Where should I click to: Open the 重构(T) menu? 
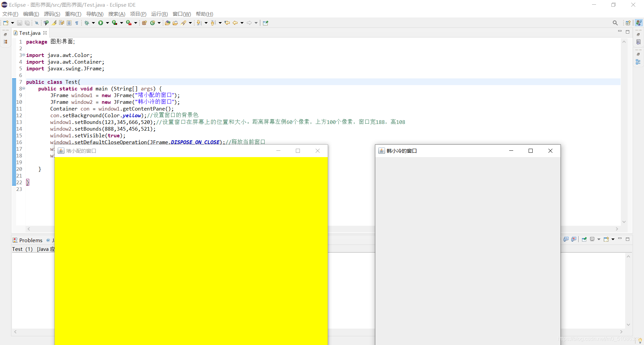(73, 14)
